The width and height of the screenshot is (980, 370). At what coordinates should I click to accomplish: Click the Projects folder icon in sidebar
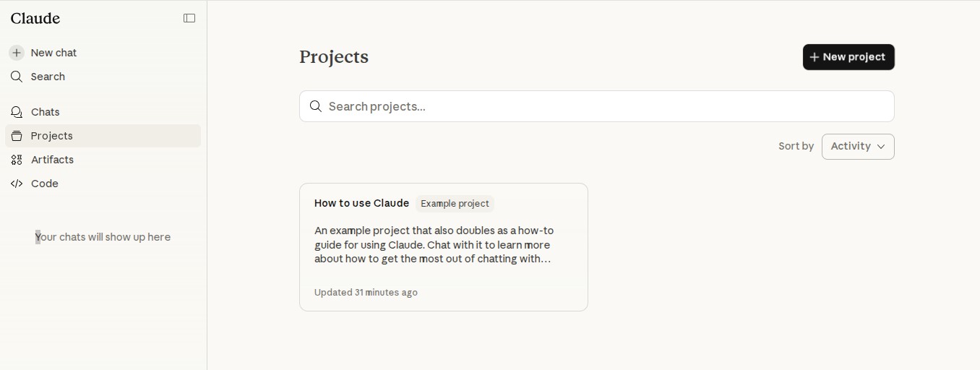coord(17,136)
